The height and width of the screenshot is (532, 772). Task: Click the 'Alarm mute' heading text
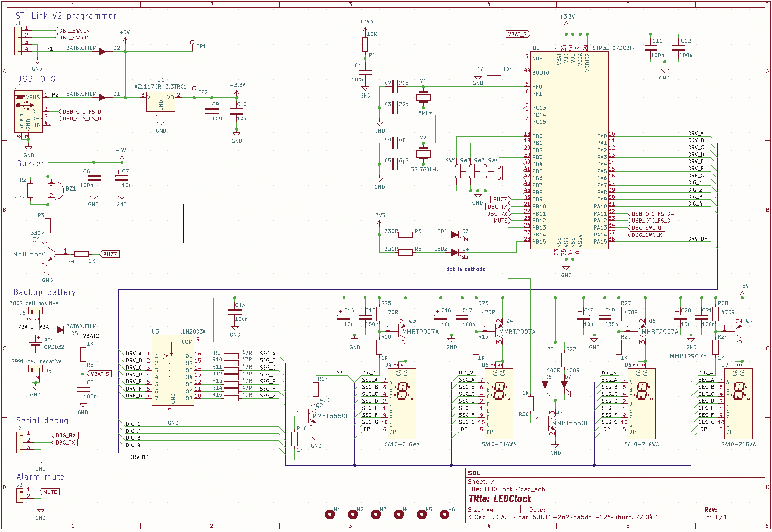(41, 477)
